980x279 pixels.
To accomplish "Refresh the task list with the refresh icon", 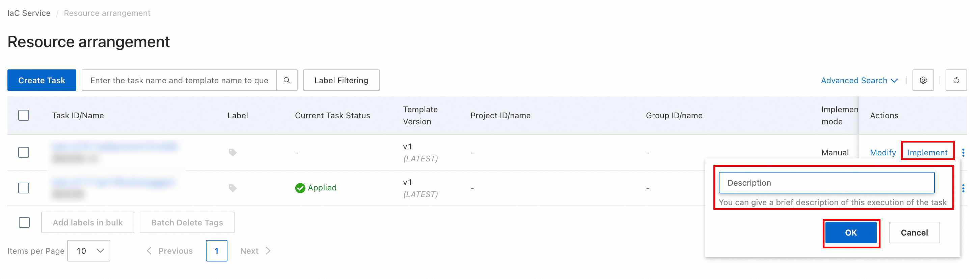I will click(x=956, y=80).
